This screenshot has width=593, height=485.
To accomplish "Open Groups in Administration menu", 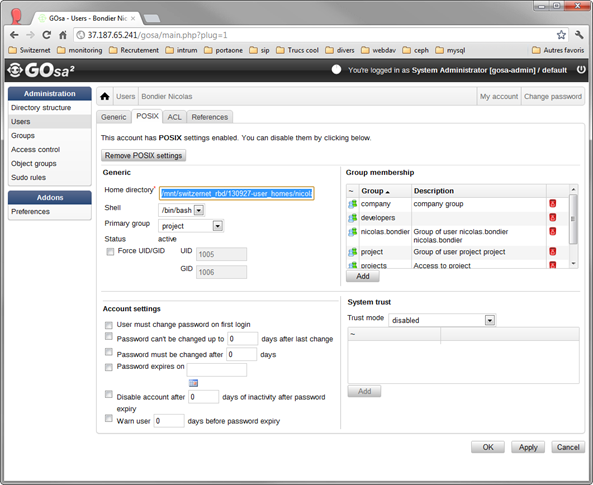I will 50,135.
